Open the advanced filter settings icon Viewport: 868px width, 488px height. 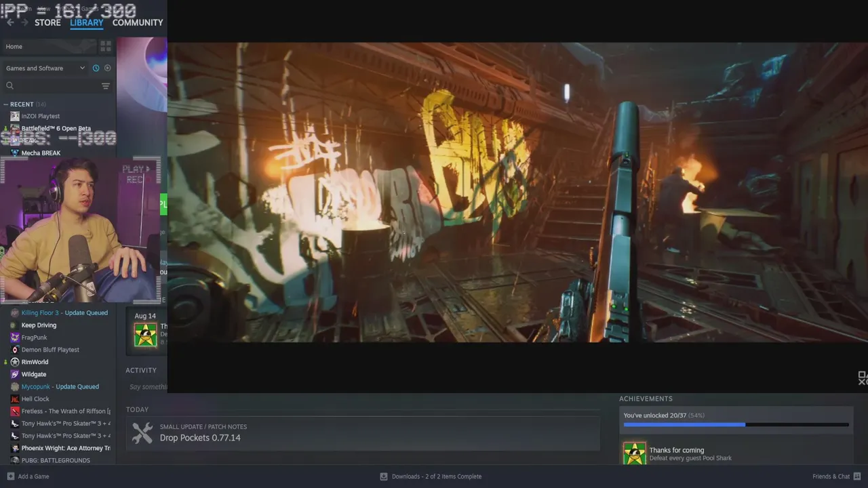(x=106, y=85)
